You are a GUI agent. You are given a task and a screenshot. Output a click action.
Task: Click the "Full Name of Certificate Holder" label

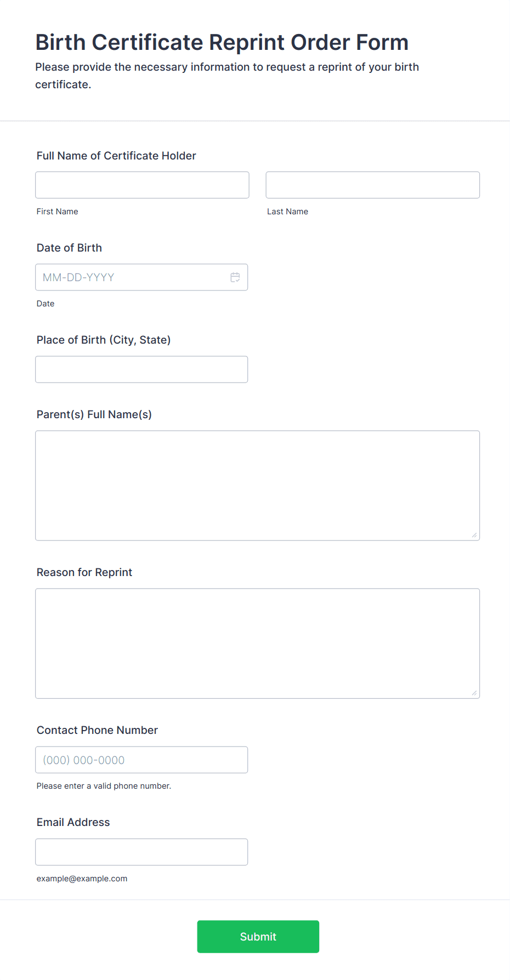coord(116,156)
